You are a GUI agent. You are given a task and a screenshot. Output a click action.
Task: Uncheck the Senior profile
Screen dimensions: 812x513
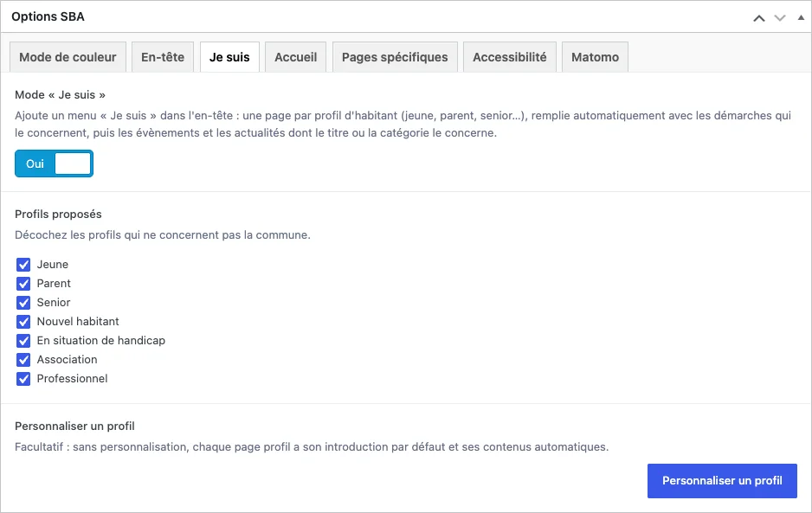tap(23, 302)
